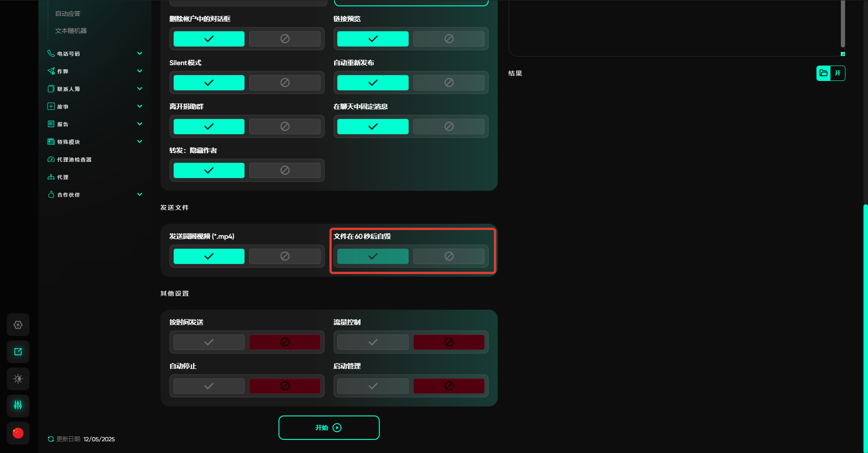Disable Silent模式 using the prohibit toggle

point(285,83)
